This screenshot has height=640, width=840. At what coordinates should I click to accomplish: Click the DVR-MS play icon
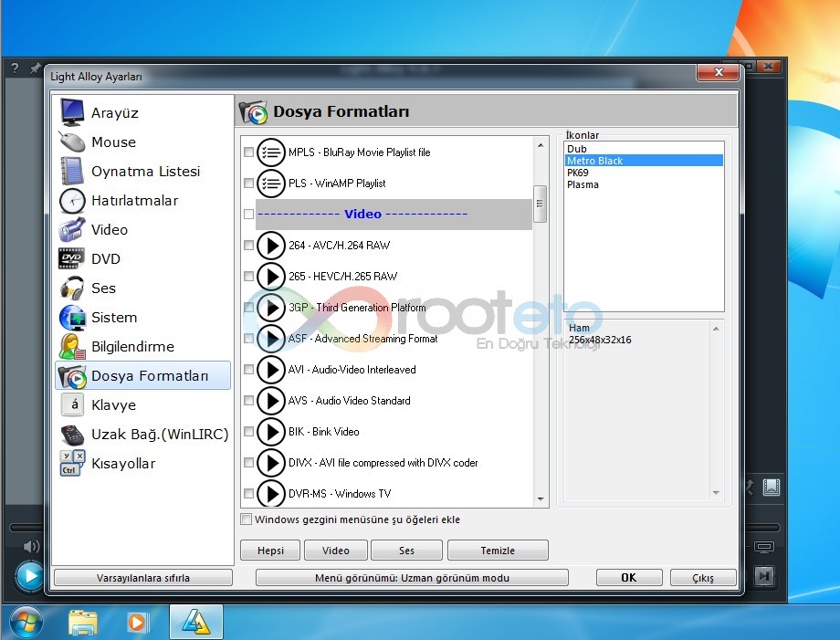click(271, 493)
